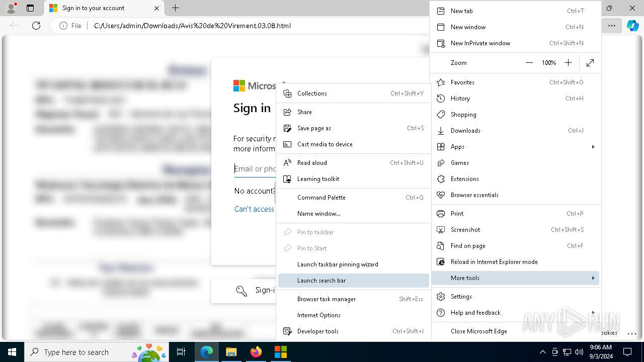The image size is (644, 362).
Task: Click the Settings and more ellipsis button
Action: point(611,26)
